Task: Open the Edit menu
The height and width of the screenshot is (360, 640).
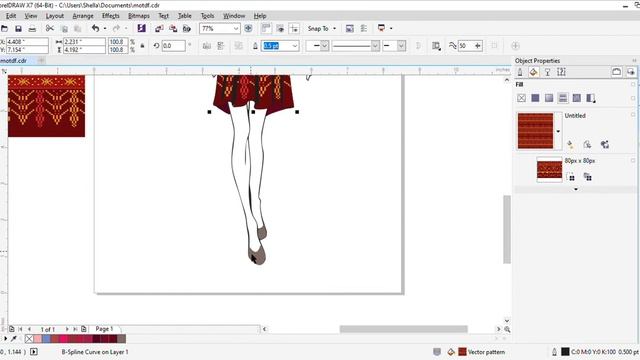Action: tap(11, 16)
